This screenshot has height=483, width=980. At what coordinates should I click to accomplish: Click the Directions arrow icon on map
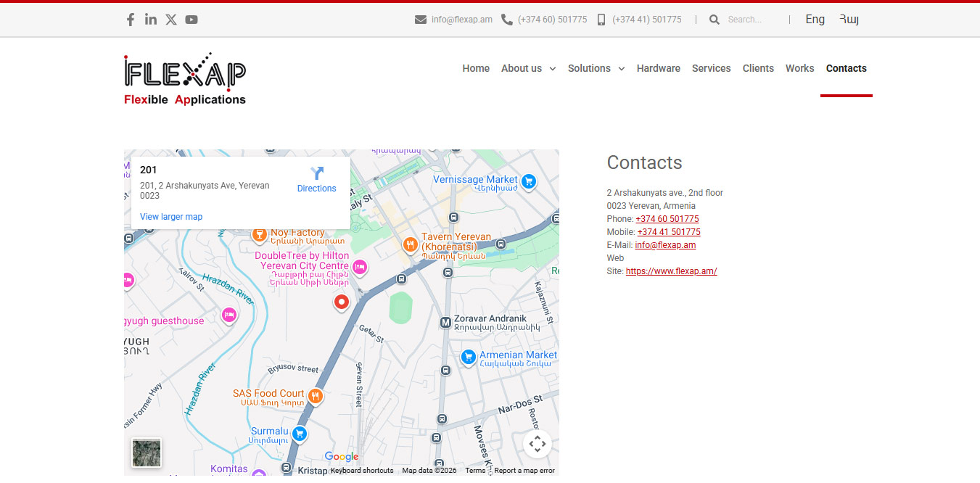point(317,173)
